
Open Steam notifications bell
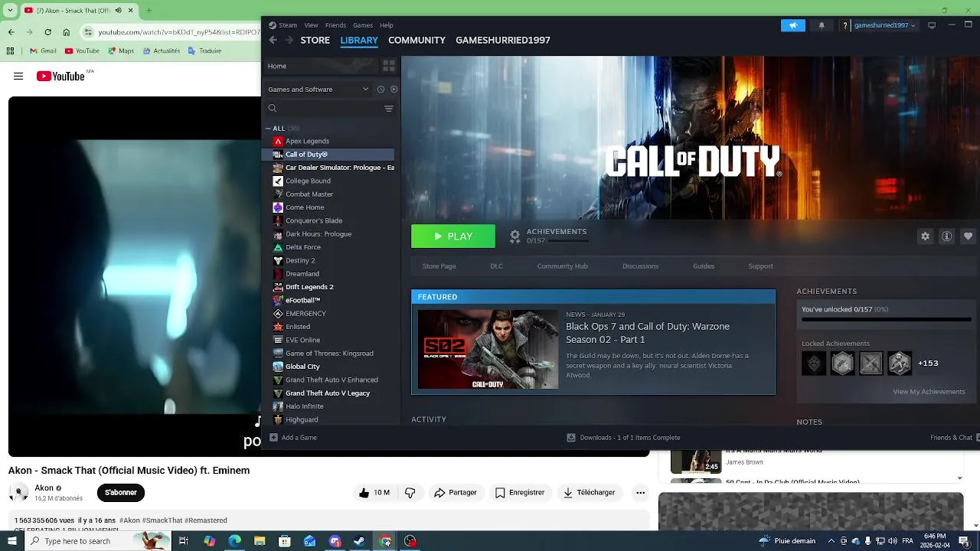(x=822, y=25)
